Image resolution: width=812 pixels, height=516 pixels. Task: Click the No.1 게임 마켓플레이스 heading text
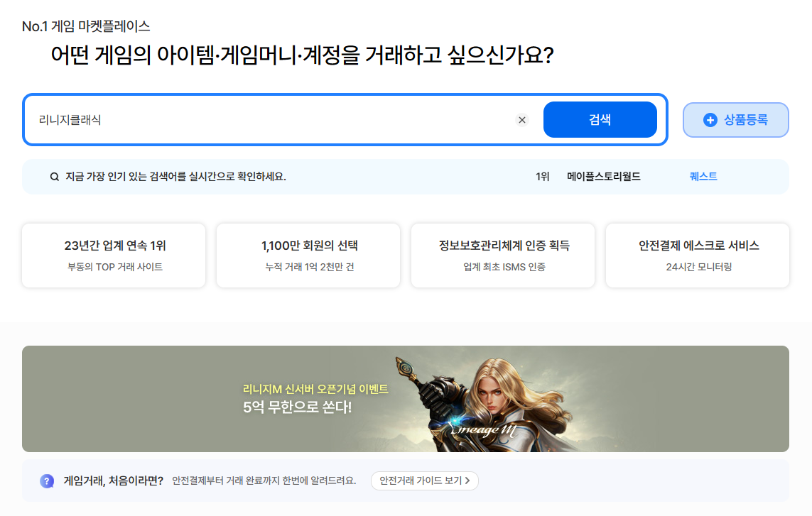(x=86, y=26)
